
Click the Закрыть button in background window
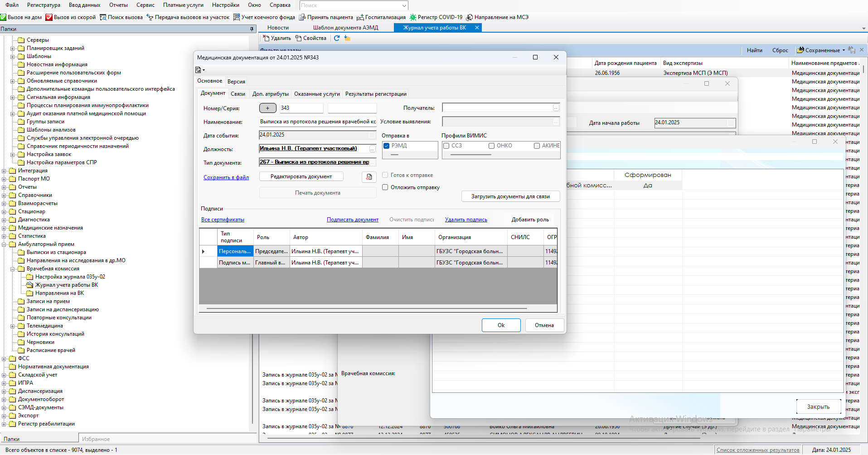tap(818, 406)
